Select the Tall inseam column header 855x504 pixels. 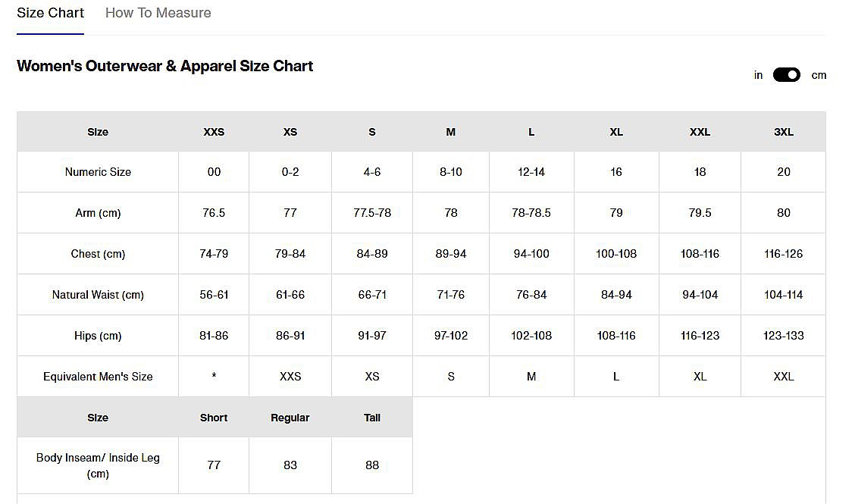click(371, 418)
